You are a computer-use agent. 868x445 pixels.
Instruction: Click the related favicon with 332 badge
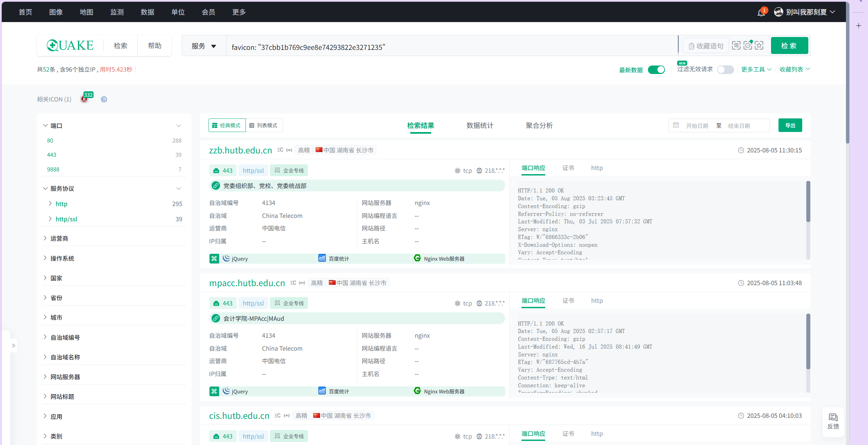coord(84,99)
